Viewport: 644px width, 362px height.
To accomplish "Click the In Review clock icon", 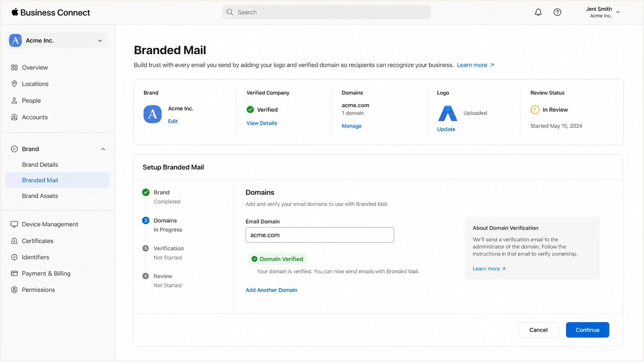I will pos(535,110).
